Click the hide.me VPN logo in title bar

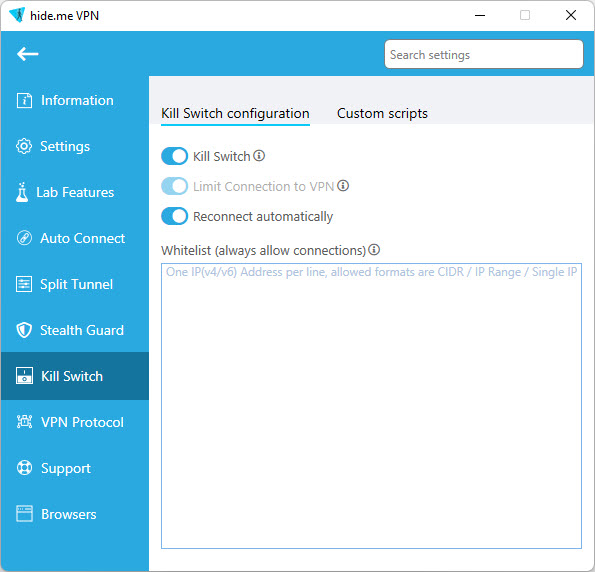(17, 15)
